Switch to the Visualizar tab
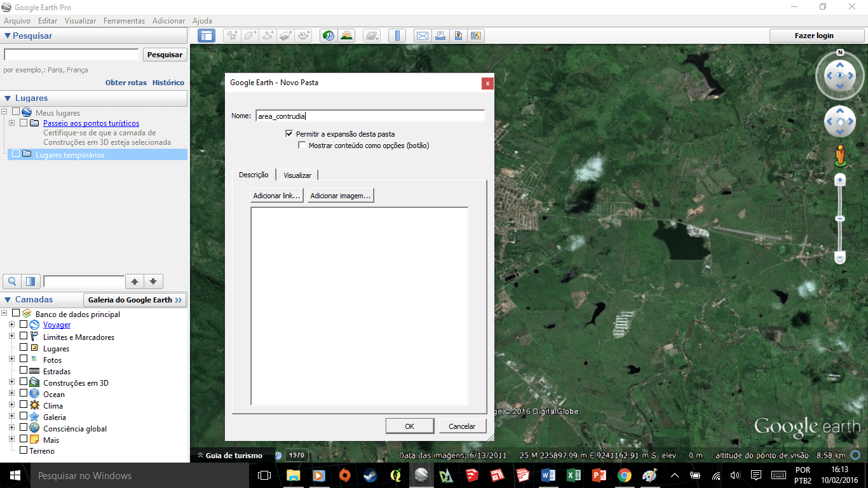The height and width of the screenshot is (488, 868). tap(297, 175)
